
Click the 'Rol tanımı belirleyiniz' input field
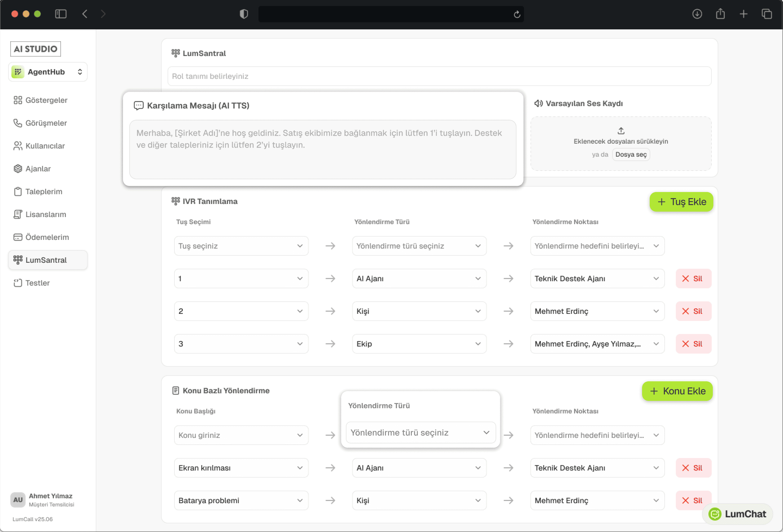[x=439, y=76]
